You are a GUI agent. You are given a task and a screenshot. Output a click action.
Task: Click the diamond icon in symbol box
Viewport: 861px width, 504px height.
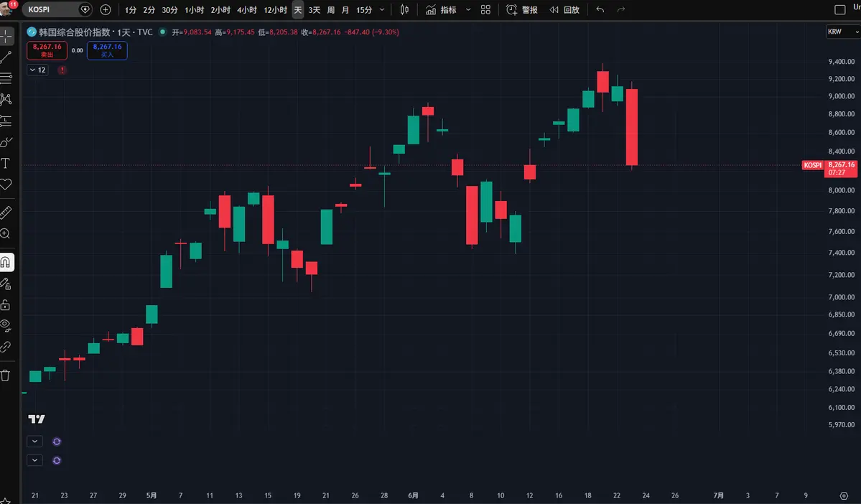point(85,9)
